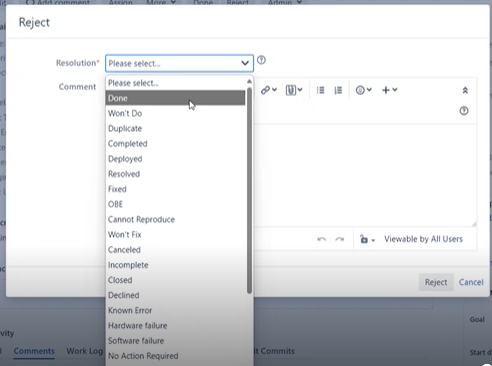Choose Software failure resolution
Image resolution: width=492 pixels, height=366 pixels.
point(176,341)
